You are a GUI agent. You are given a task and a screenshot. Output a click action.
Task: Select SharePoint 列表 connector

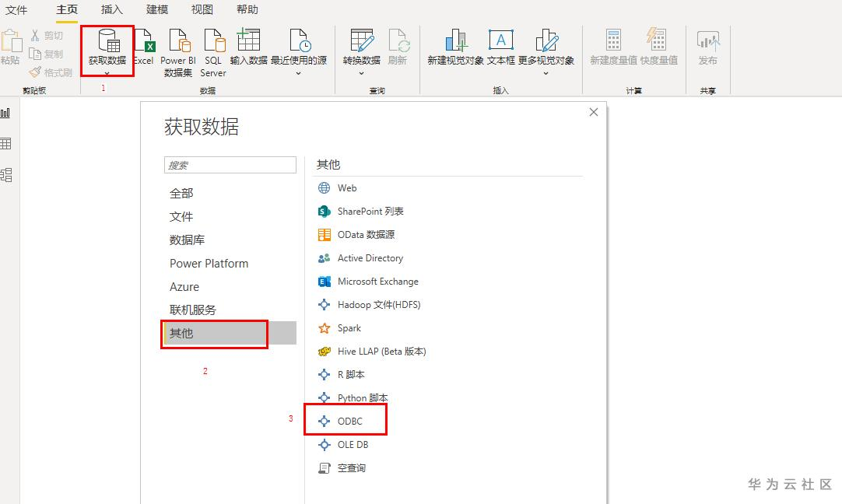[360, 211]
